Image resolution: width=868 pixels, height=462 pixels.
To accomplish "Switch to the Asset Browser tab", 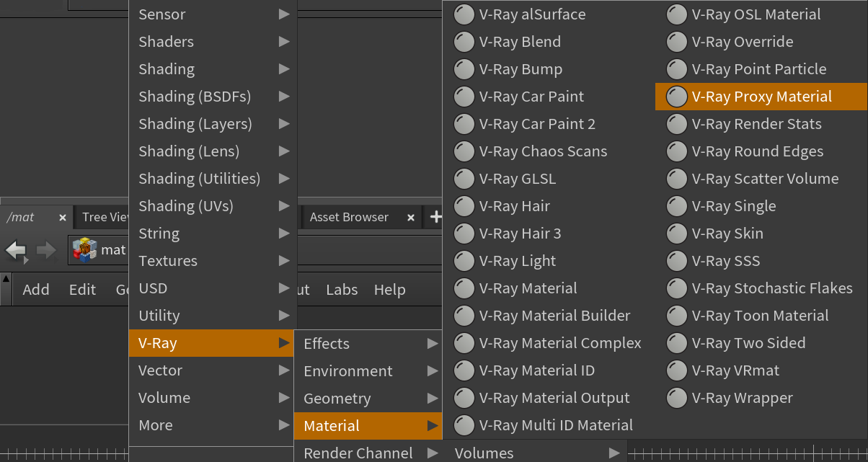I will click(349, 218).
